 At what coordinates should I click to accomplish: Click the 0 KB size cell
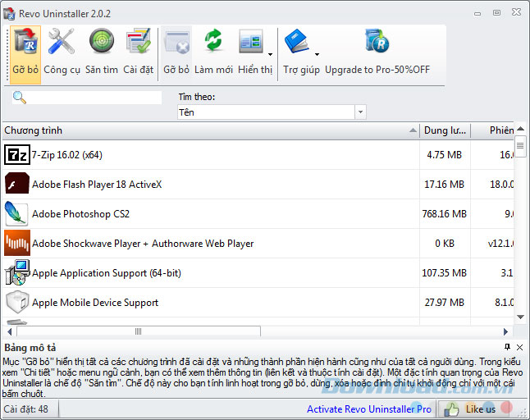click(x=444, y=244)
